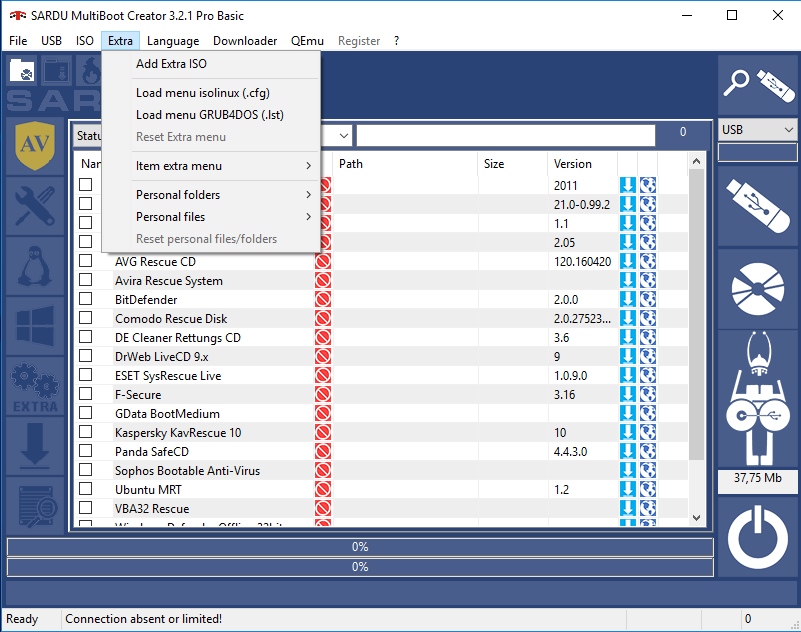
Task: Click the list vertical scrollbar thumb
Action: point(696,314)
